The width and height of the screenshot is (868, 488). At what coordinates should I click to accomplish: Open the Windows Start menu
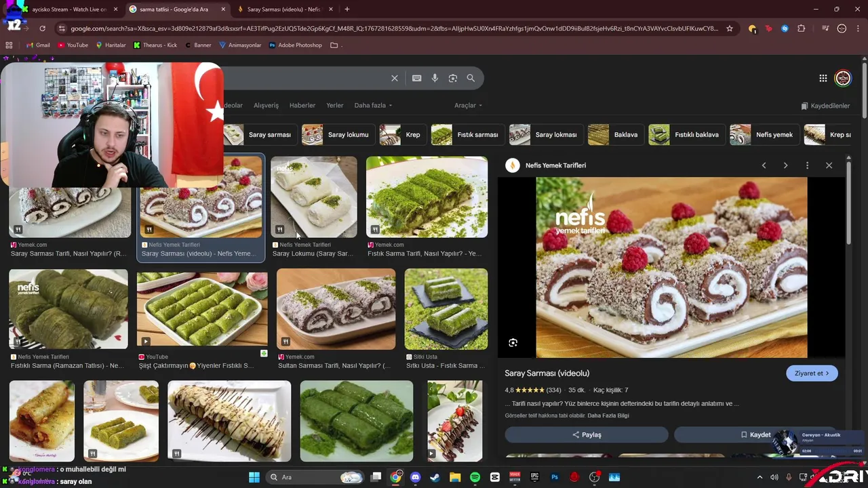click(254, 477)
